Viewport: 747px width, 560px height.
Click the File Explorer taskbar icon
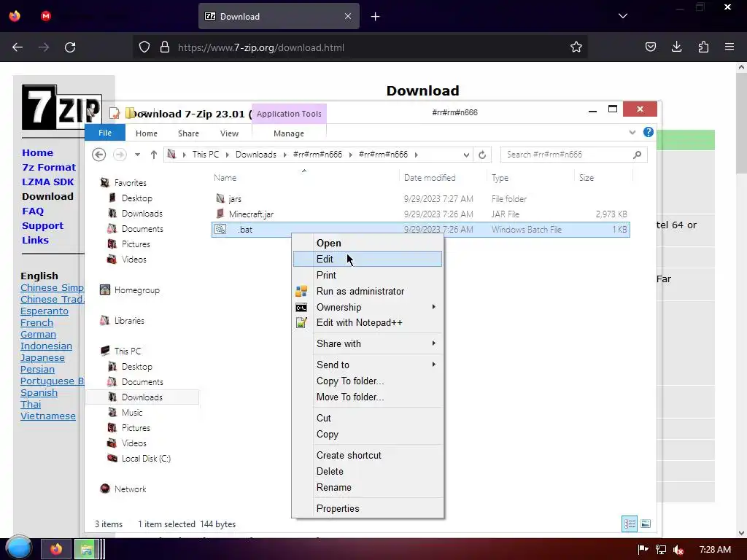[86, 550]
